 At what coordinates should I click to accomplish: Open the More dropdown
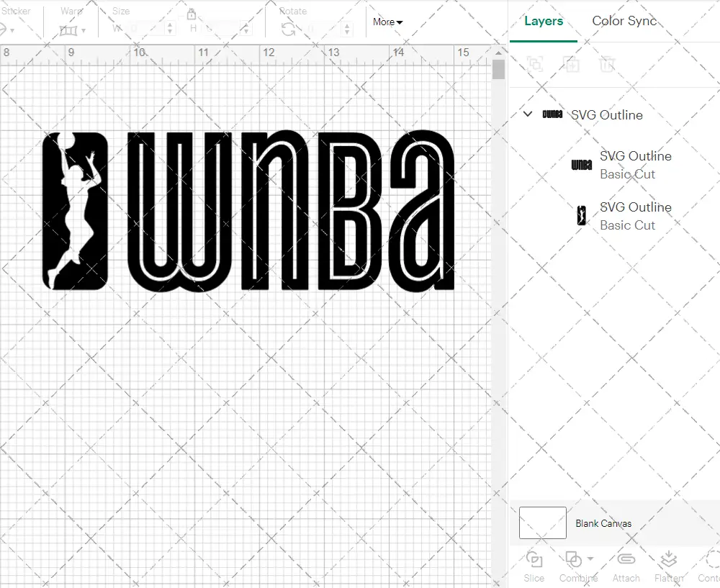click(x=387, y=22)
